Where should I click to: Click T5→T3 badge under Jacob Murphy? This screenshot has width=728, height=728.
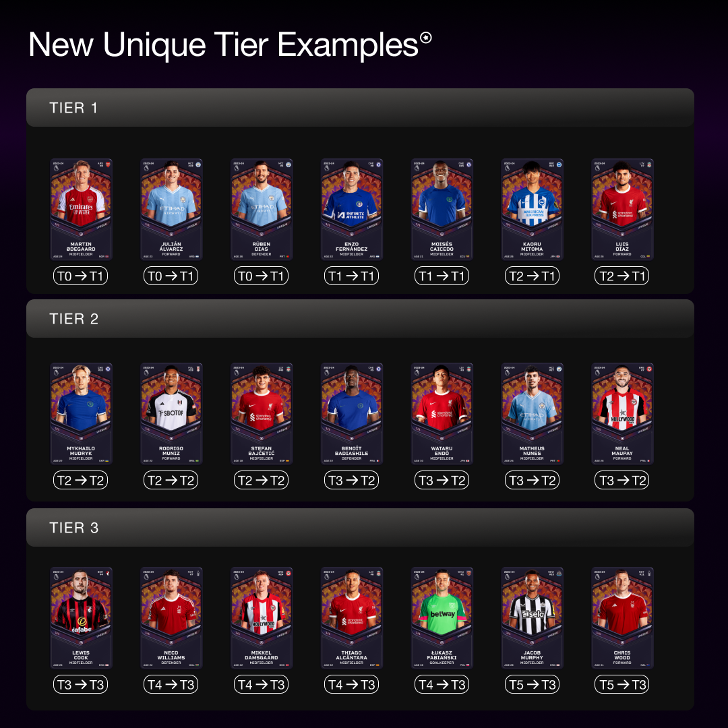(x=532, y=684)
